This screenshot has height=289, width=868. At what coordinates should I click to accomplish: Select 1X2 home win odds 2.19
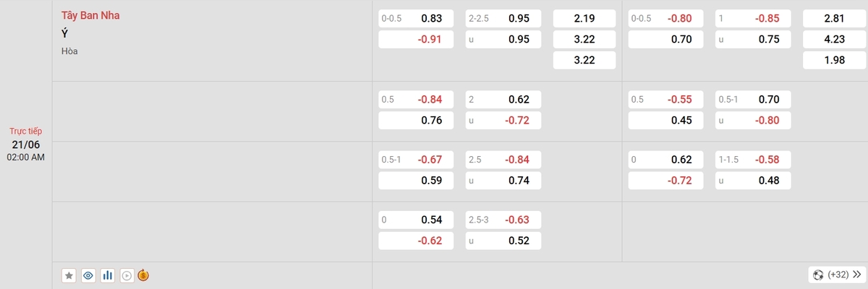584,19
